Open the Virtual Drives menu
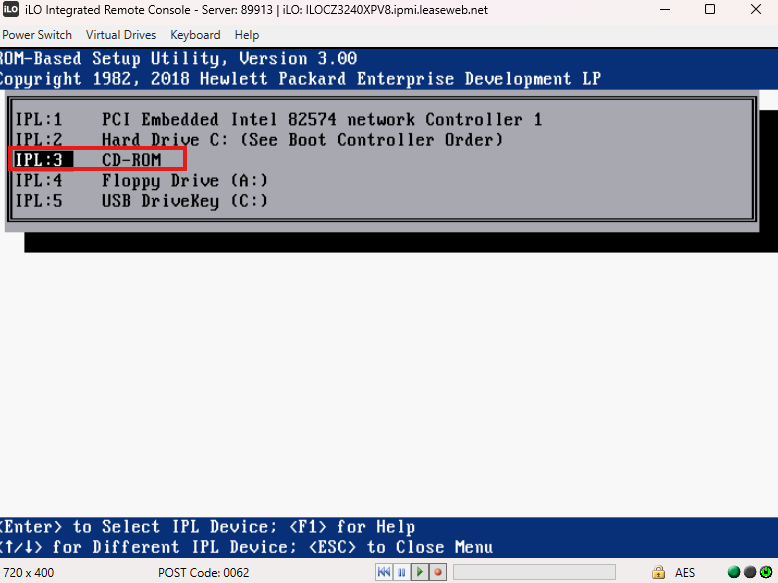Viewport: 778px width, 583px height. click(x=121, y=35)
